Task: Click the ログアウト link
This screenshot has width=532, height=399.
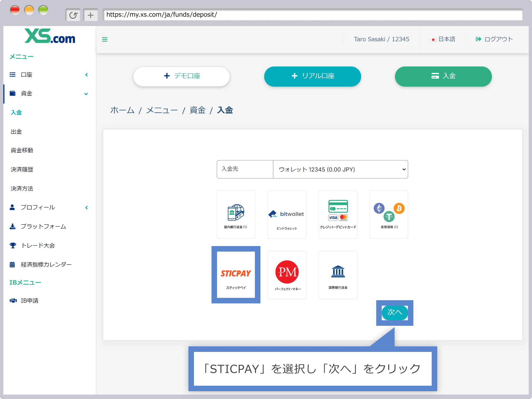Action: 499,39
